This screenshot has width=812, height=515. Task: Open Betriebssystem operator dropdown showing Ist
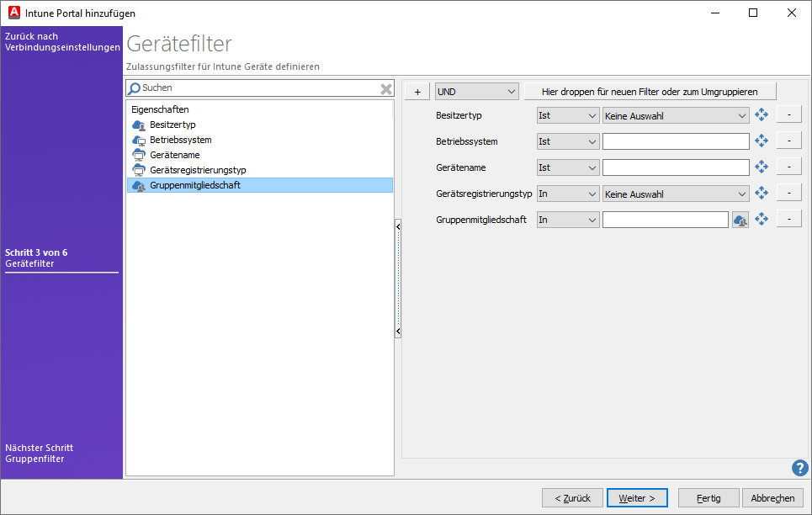(x=568, y=141)
